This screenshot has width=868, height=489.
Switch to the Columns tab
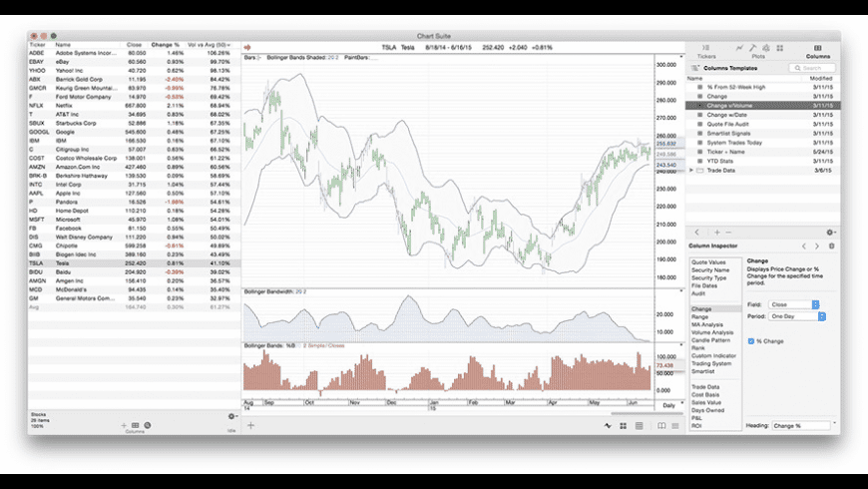(818, 52)
